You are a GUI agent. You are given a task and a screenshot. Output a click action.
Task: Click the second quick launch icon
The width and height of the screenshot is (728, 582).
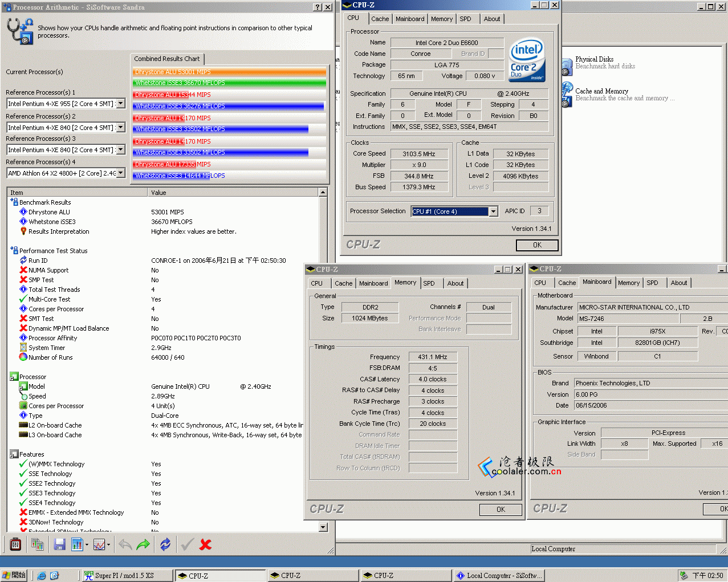55,575
